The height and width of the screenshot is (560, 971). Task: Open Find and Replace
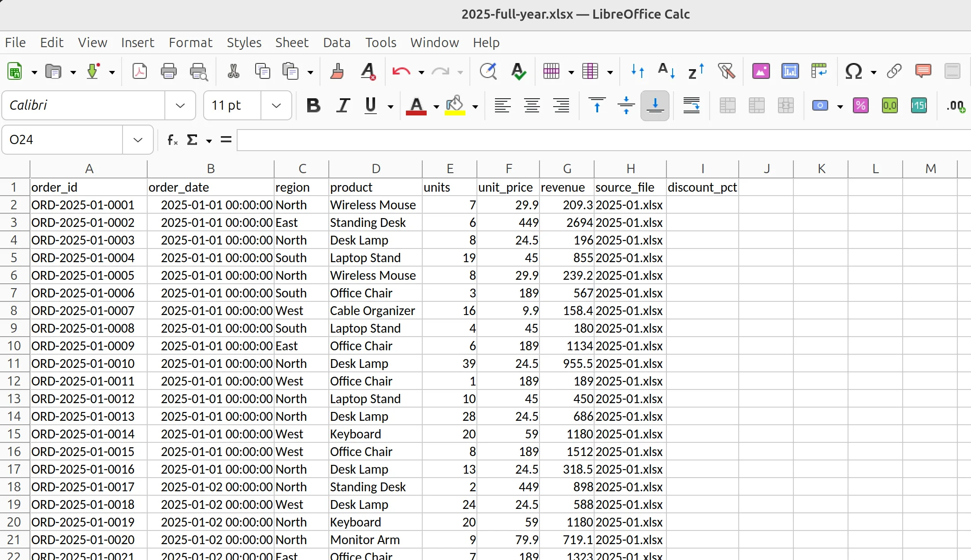pyautogui.click(x=488, y=71)
